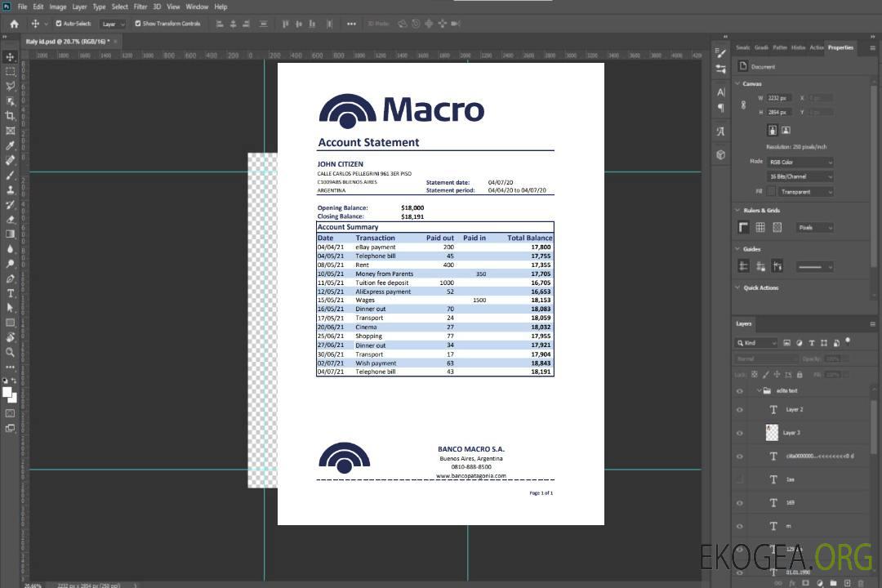Open the Transparent fill dropdown
Image resolution: width=882 pixels, height=588 pixels.
805,192
